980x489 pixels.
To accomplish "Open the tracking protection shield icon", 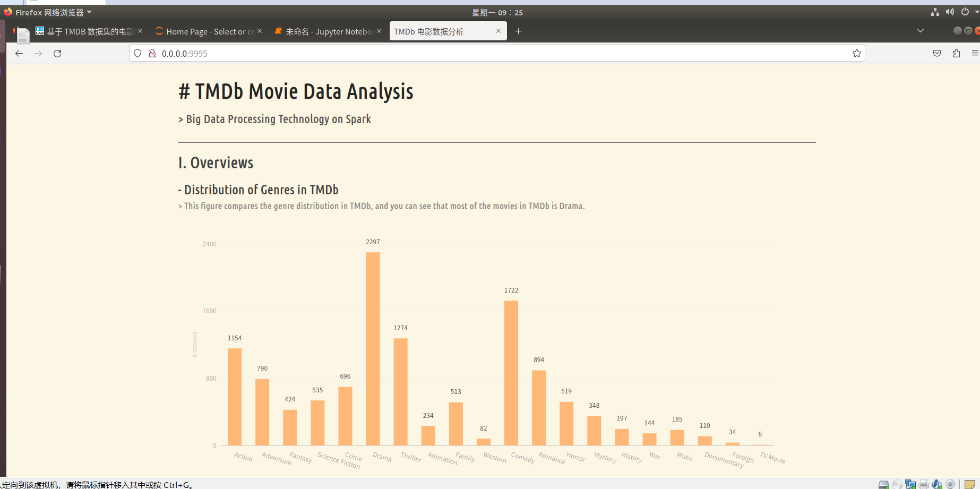I will [137, 53].
